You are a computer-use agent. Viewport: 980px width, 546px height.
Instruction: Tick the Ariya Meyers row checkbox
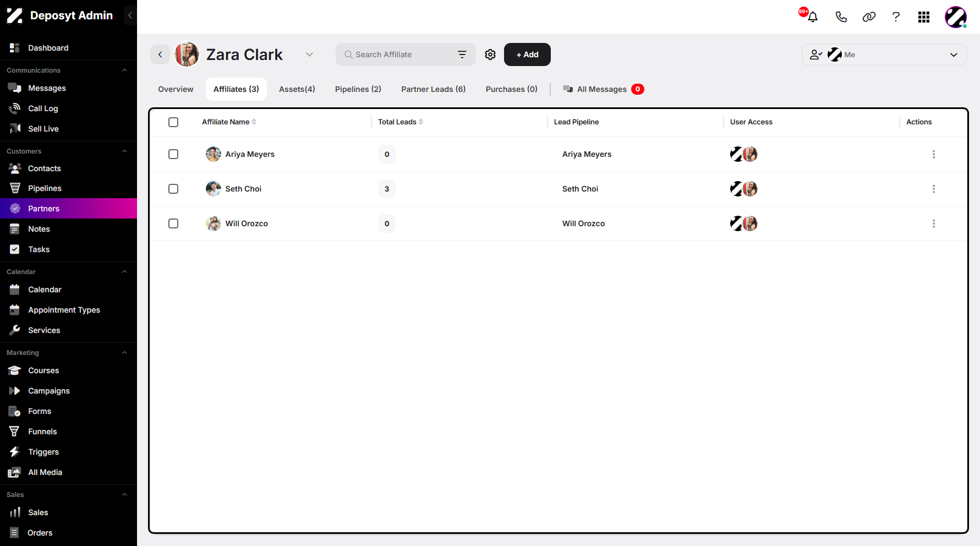pyautogui.click(x=173, y=154)
